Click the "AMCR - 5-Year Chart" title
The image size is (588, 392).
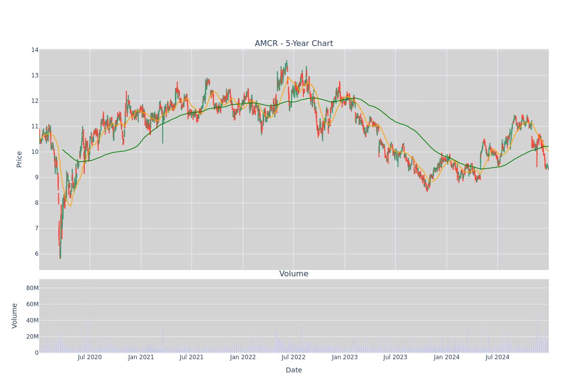[x=294, y=44]
